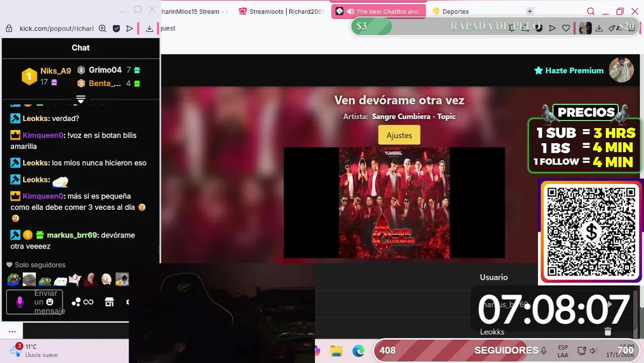Click the three red dots below chat
This screenshot has width=644, height=363.
12,331
